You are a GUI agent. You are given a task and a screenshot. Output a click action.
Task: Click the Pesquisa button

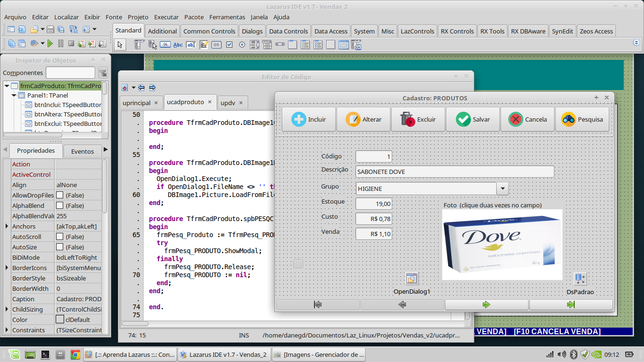click(x=582, y=119)
